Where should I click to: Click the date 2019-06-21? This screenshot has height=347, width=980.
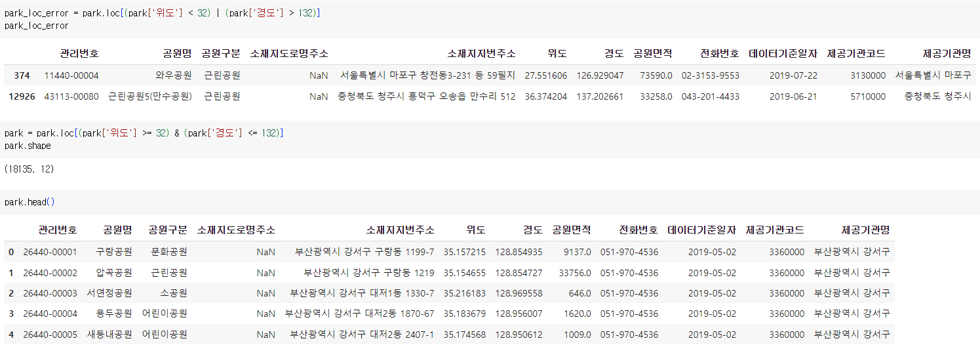point(793,96)
